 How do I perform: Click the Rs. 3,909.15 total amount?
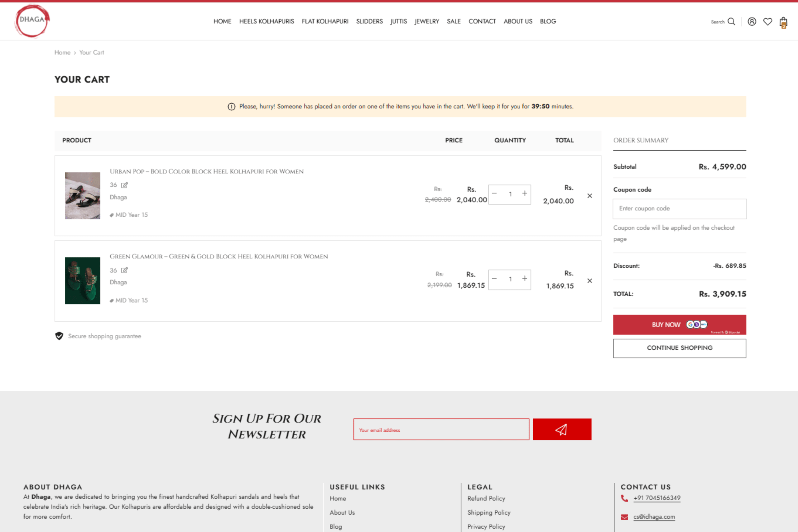(x=722, y=294)
